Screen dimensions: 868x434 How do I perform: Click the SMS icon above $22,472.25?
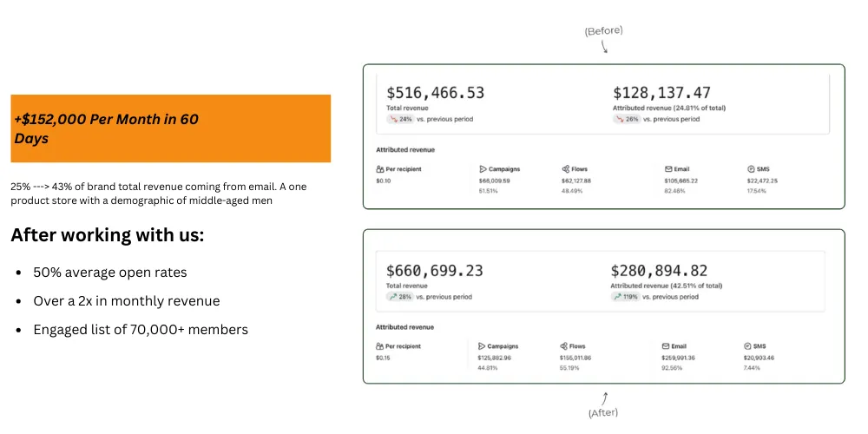pos(750,169)
